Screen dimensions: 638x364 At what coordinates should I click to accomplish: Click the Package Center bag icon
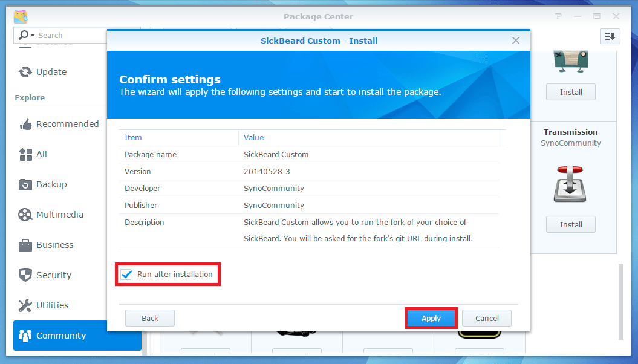click(x=21, y=16)
